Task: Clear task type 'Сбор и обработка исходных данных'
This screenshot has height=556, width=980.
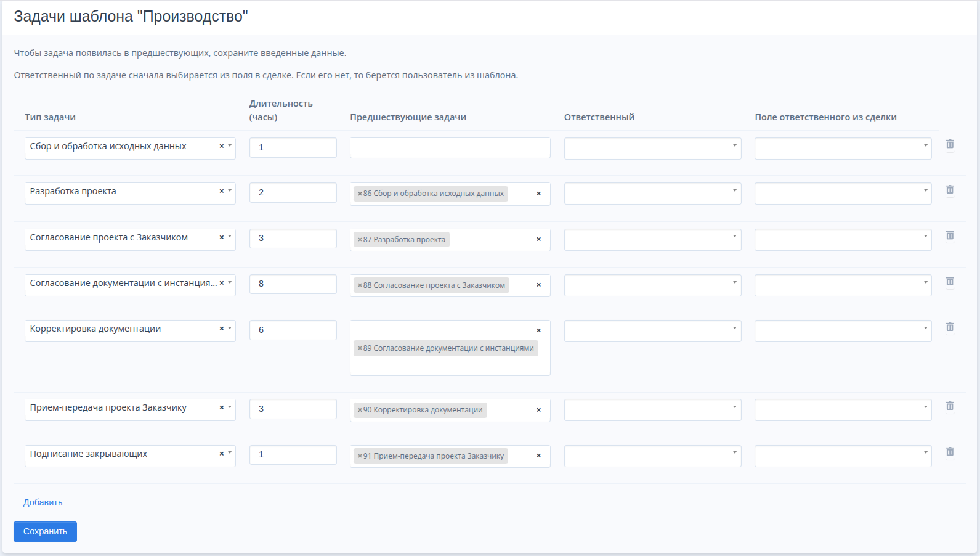Action: pos(222,146)
